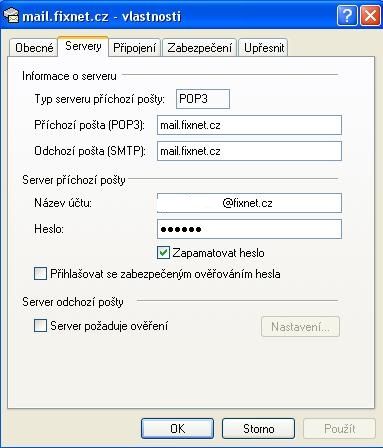Check Server požaduje ověření option
This screenshot has width=383, height=448.
40,325
